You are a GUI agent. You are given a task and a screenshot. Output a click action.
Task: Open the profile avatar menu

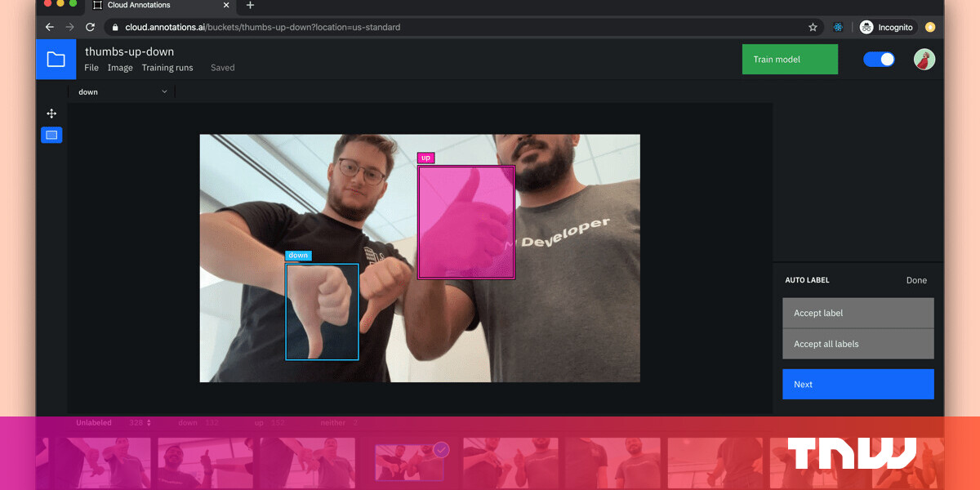tap(924, 59)
